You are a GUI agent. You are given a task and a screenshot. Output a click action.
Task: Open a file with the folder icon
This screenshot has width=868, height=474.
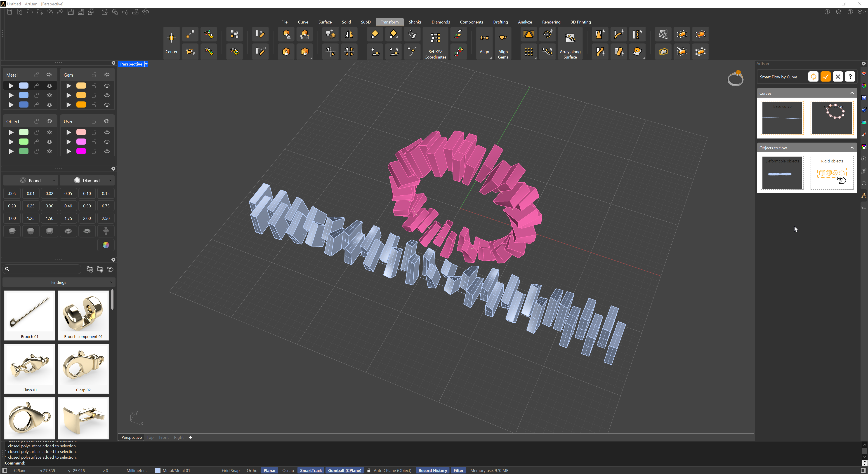pos(30,12)
